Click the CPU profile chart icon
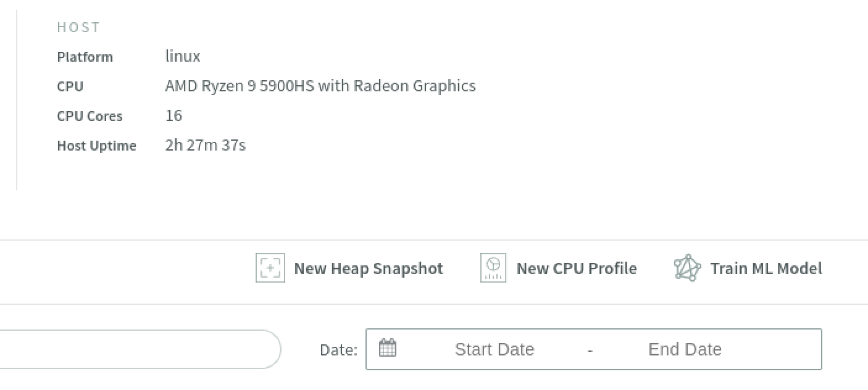 click(x=493, y=268)
